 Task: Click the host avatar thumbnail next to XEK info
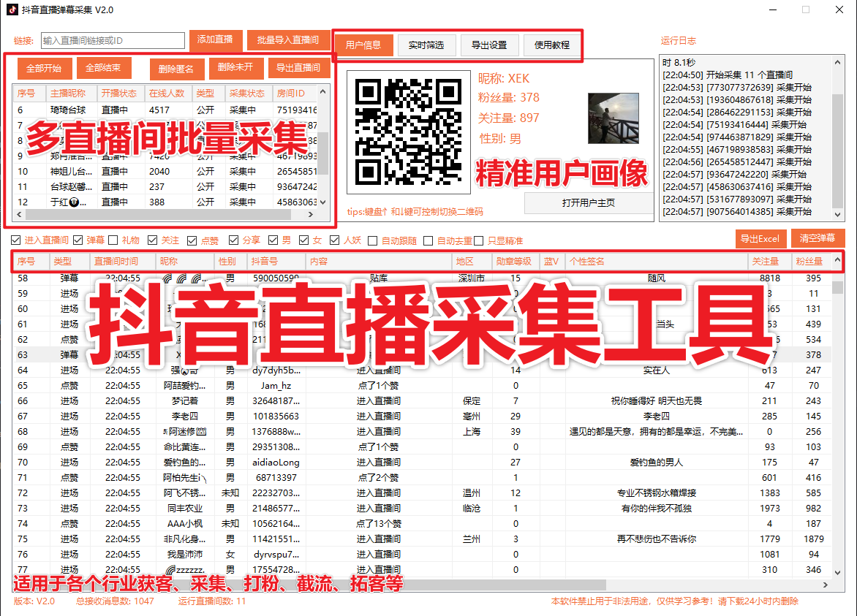[x=613, y=118]
